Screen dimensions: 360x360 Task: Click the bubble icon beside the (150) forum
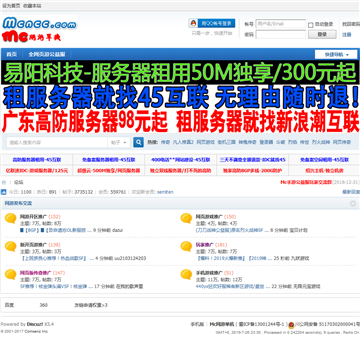[x=186, y=218]
